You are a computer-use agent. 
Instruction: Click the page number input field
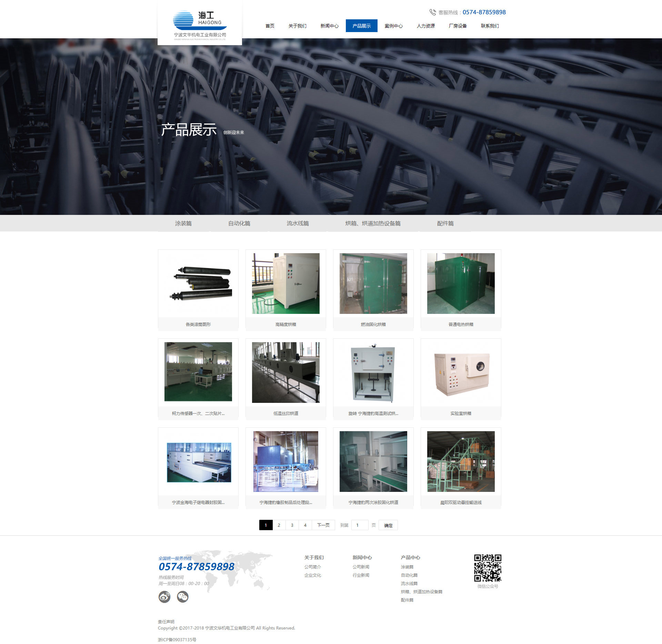(360, 525)
